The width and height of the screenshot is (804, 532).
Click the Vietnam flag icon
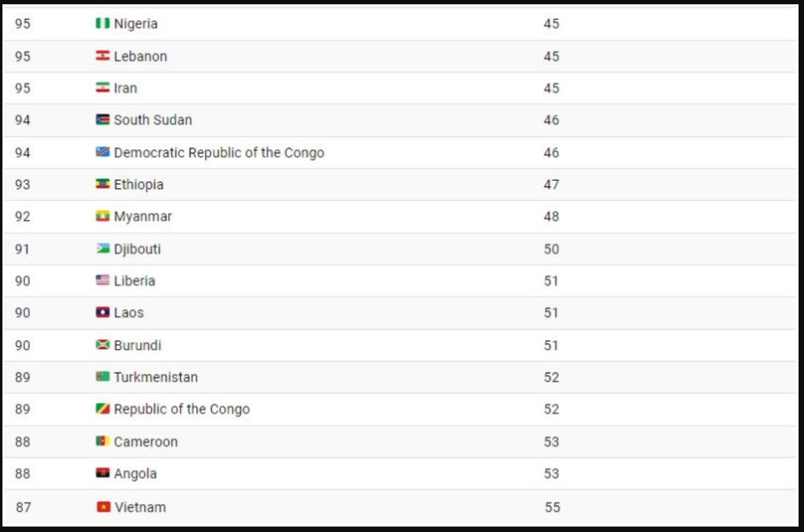(x=104, y=507)
